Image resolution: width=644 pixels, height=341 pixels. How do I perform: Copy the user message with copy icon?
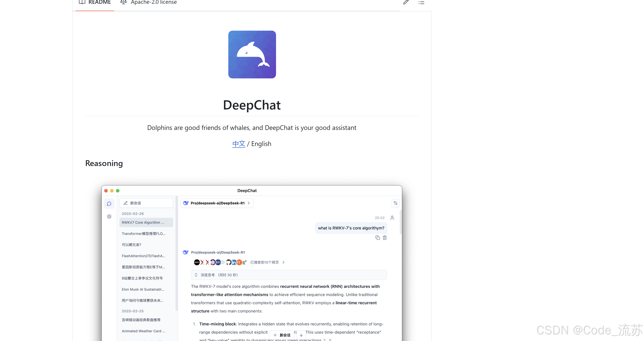tap(377, 238)
